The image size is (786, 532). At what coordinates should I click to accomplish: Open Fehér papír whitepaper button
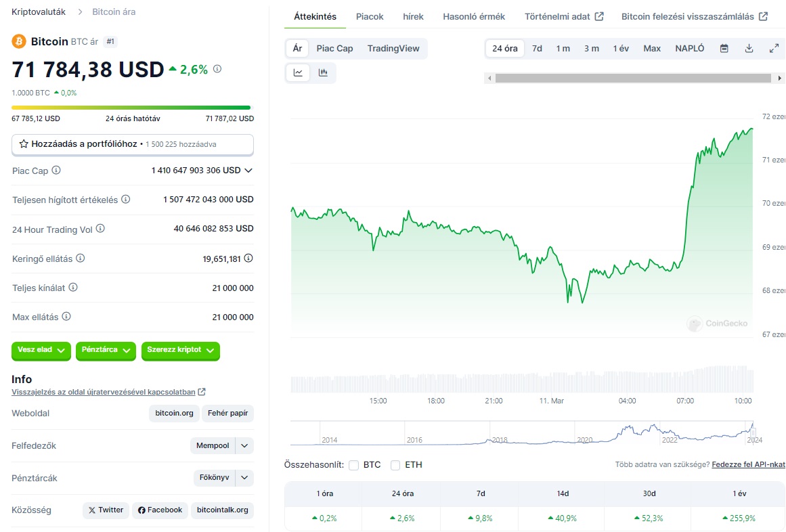pyautogui.click(x=227, y=414)
